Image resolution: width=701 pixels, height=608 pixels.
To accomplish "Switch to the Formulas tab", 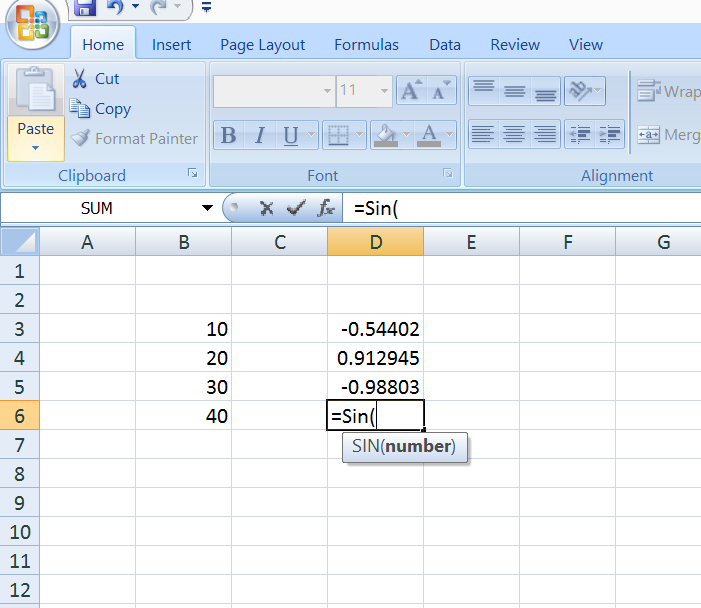I will click(366, 44).
